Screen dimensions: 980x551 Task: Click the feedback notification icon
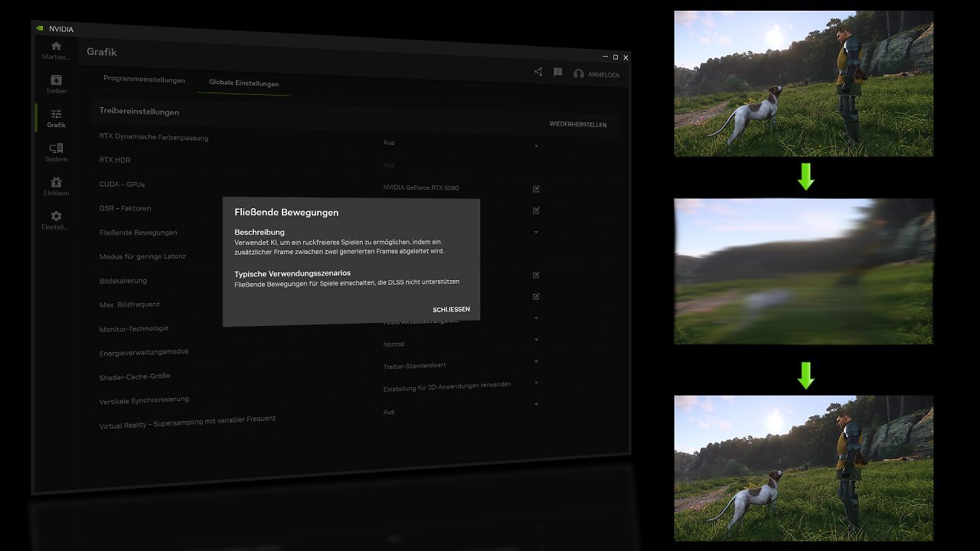coord(557,72)
